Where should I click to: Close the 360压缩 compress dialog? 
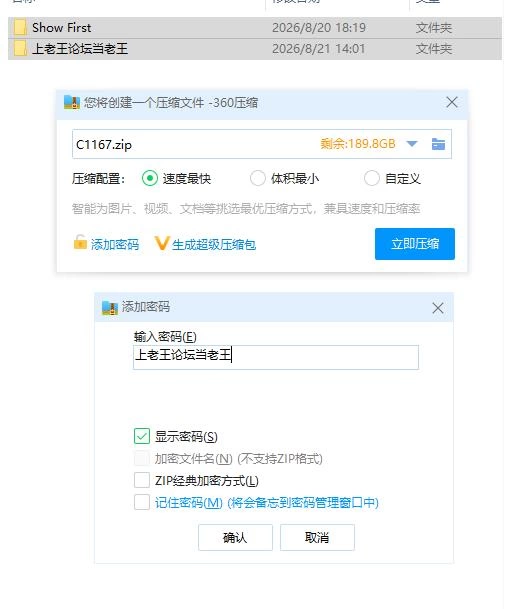[x=452, y=103]
